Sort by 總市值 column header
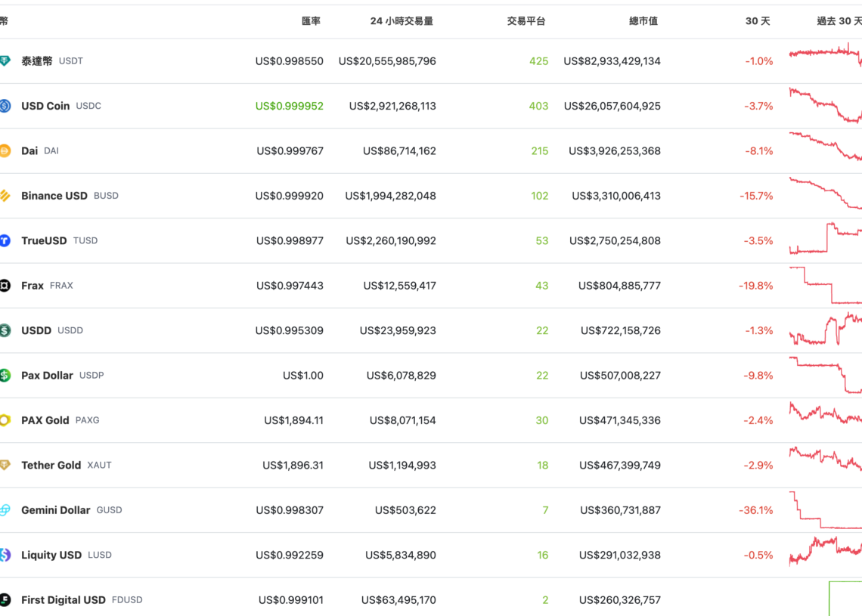 tap(643, 21)
